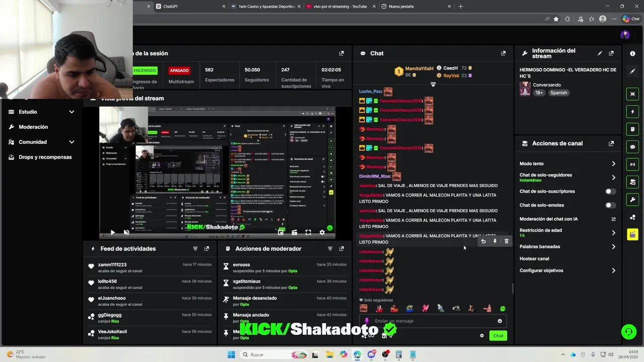The image size is (644, 362).
Task: Open a new browser tab
Action: 460,7
